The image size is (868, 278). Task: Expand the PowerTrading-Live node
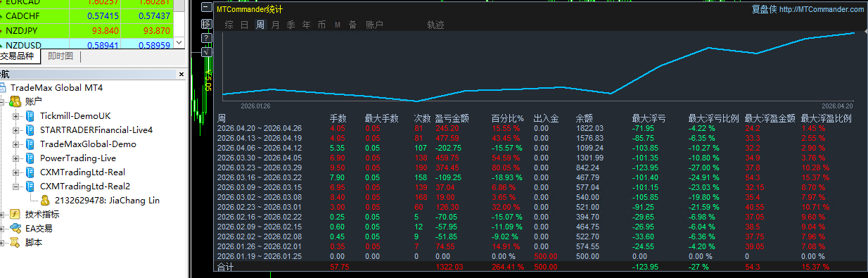pos(16,158)
